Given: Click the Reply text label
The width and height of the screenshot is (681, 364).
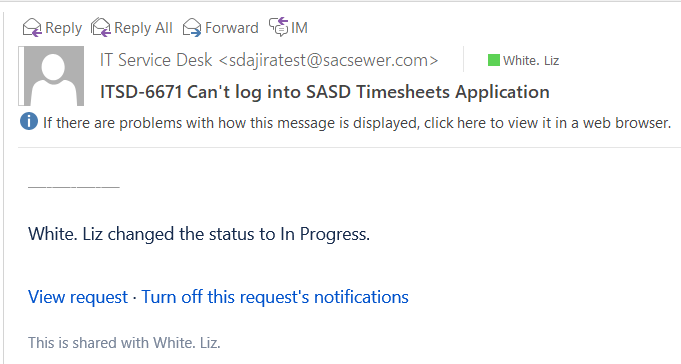Looking at the screenshot, I should pyautogui.click(x=63, y=28).
